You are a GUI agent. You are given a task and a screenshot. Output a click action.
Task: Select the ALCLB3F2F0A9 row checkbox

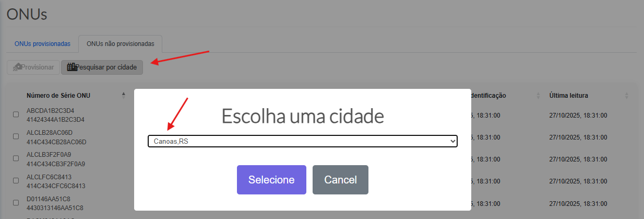(x=16, y=159)
